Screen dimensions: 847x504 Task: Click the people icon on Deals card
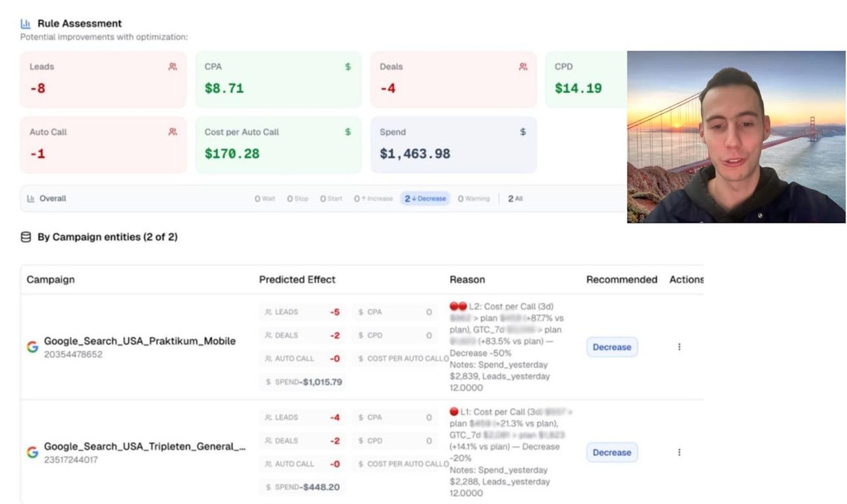(x=523, y=66)
